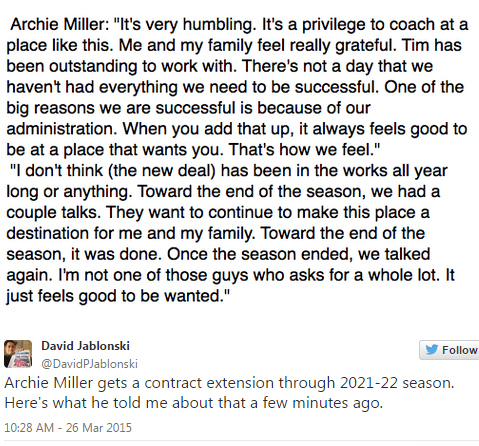Click the line starting 'been outstanding to work'
This screenshot has height=446, width=479.
pyautogui.click(x=219, y=66)
